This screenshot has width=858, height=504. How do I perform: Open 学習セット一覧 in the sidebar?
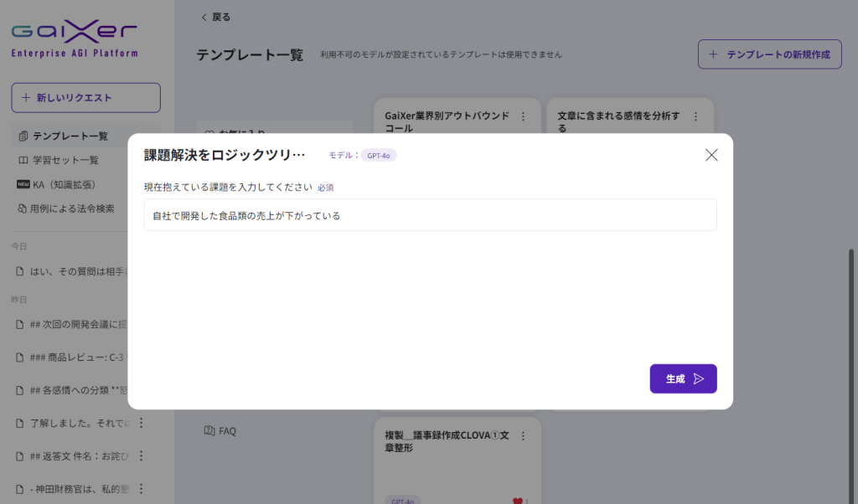[x=65, y=160]
